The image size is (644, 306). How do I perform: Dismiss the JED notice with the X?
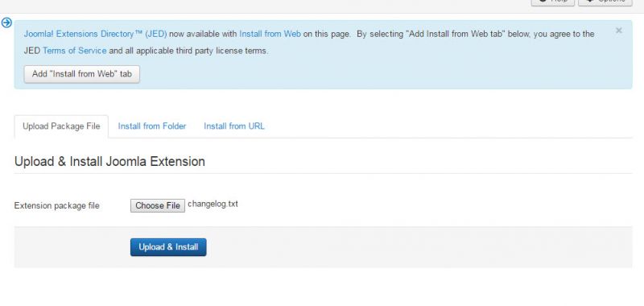point(618,31)
